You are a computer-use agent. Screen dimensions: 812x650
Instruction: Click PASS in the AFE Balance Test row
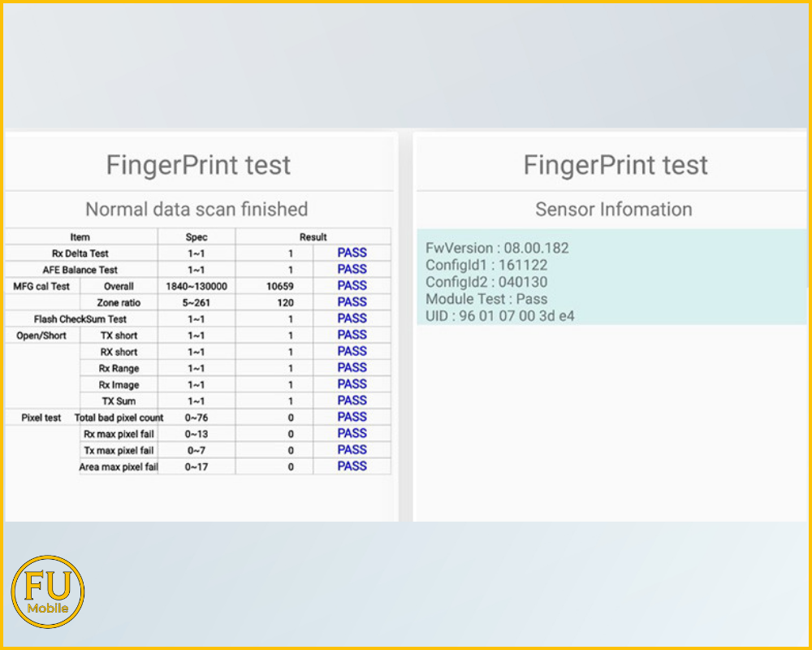tap(352, 269)
